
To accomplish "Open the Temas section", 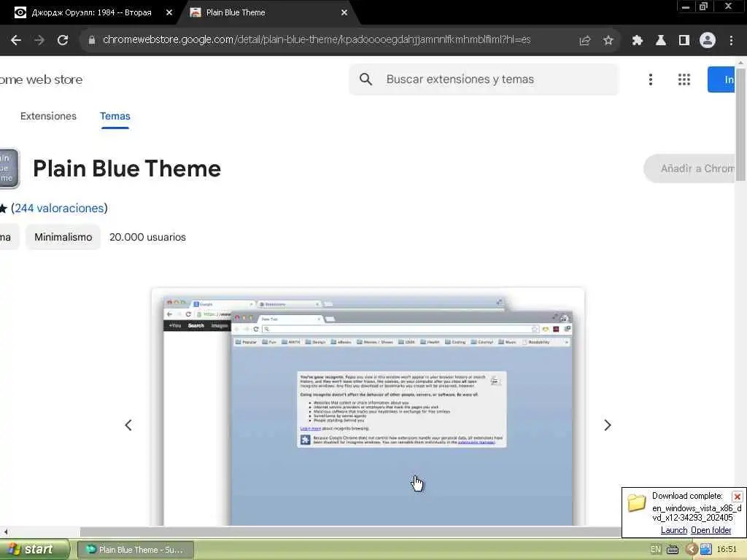I will (x=115, y=116).
